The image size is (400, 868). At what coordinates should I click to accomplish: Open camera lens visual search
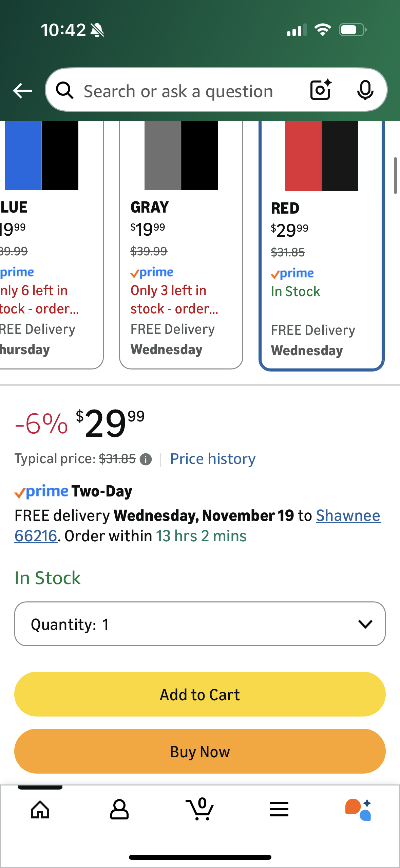[320, 90]
